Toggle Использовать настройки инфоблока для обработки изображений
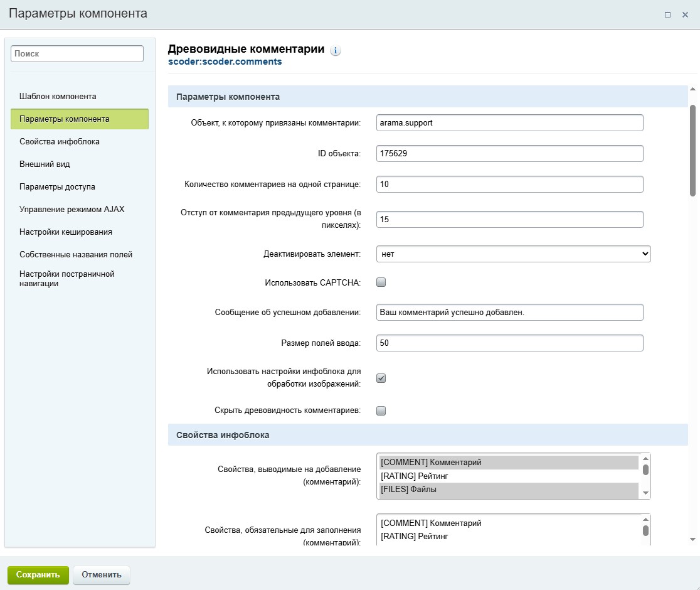The height and width of the screenshot is (590, 700). (x=381, y=378)
